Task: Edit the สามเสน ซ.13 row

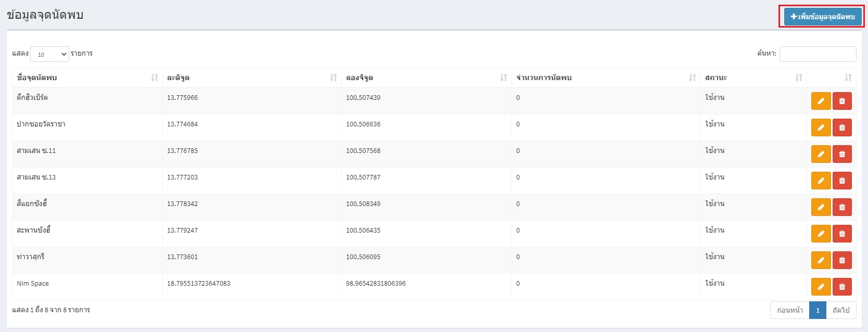Action: 821,181
